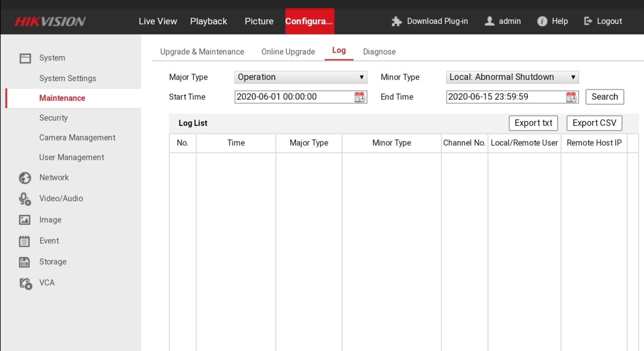Click the Image picture icon in sidebar

25,220
